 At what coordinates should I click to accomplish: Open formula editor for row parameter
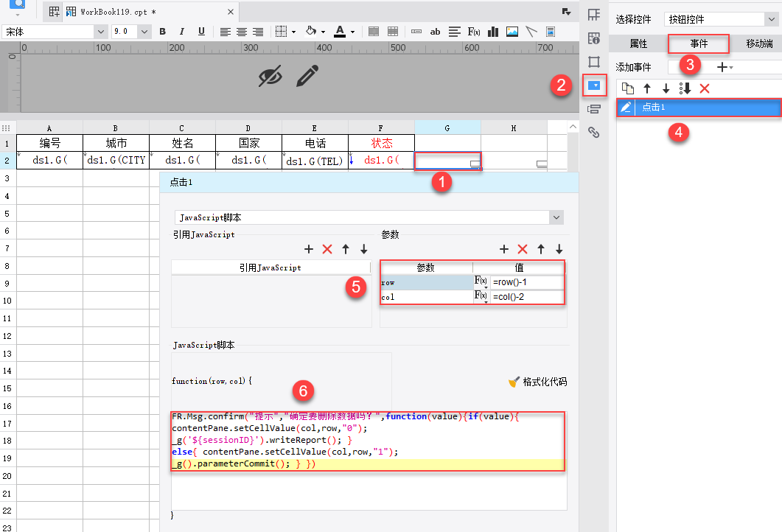click(x=481, y=281)
